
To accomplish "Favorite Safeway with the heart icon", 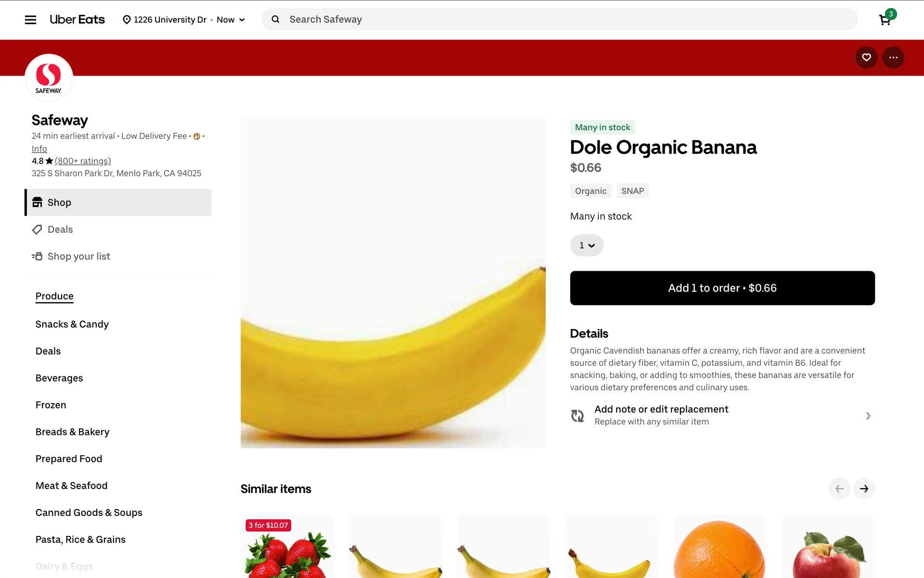I will point(866,57).
